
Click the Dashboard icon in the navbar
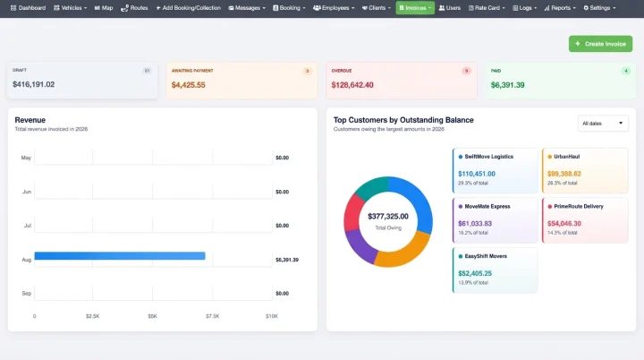[13, 8]
